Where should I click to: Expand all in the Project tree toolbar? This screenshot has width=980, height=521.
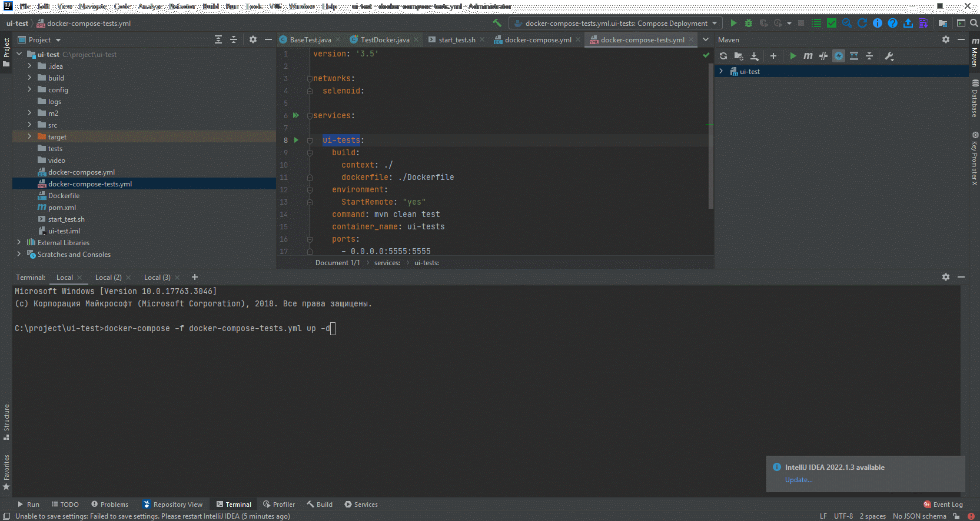coord(218,39)
